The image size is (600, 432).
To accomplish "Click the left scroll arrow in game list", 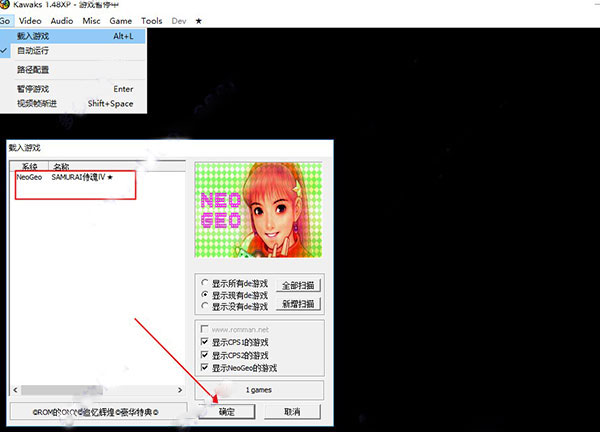I will point(15,390).
